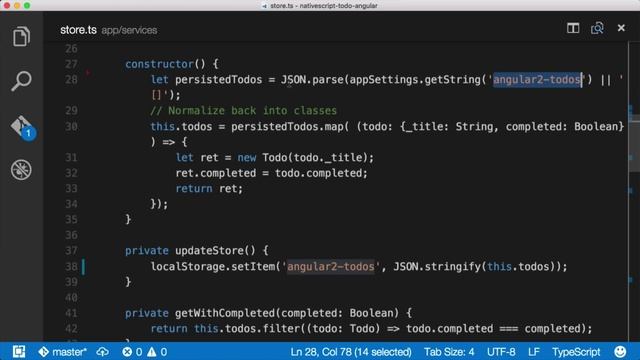Show changes preview for store.ts
The width and height of the screenshot is (640, 360).
(x=597, y=28)
